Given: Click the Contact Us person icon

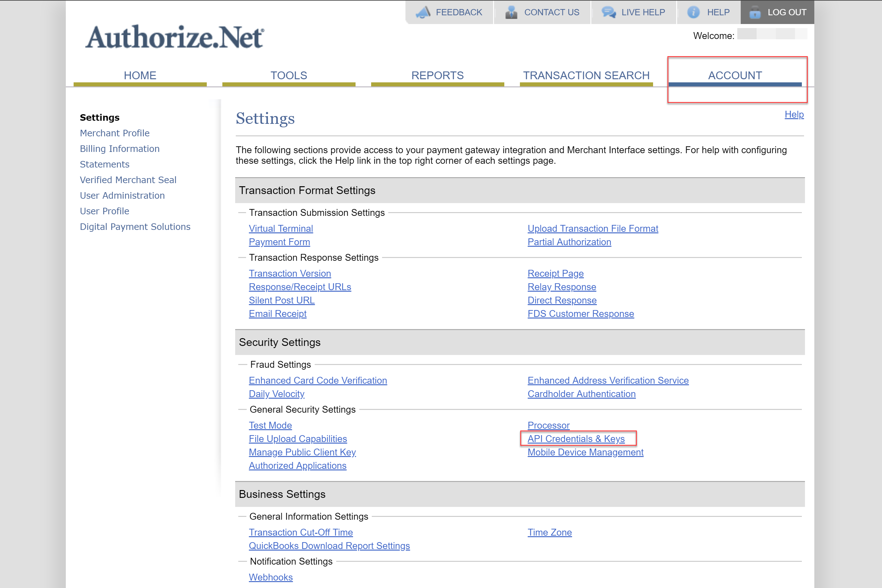Looking at the screenshot, I should click(x=511, y=12).
